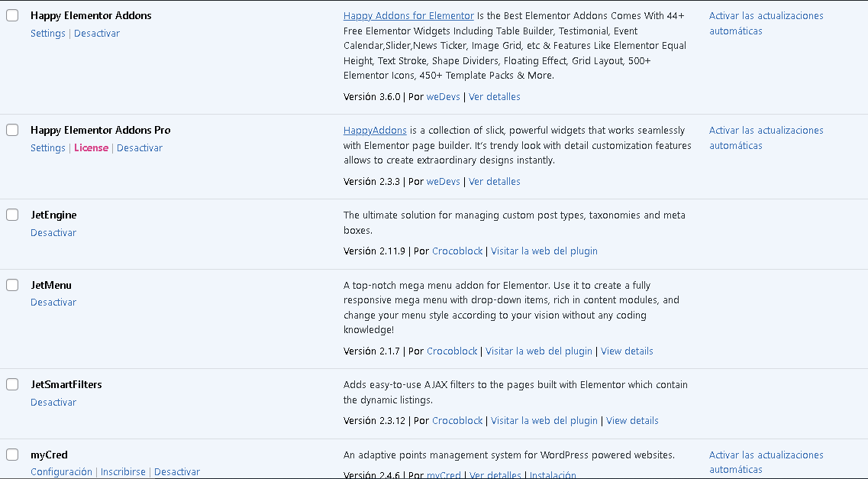Click Desactivar under Happy Elementor Addons Pro
This screenshot has height=479, width=868.
(x=140, y=148)
